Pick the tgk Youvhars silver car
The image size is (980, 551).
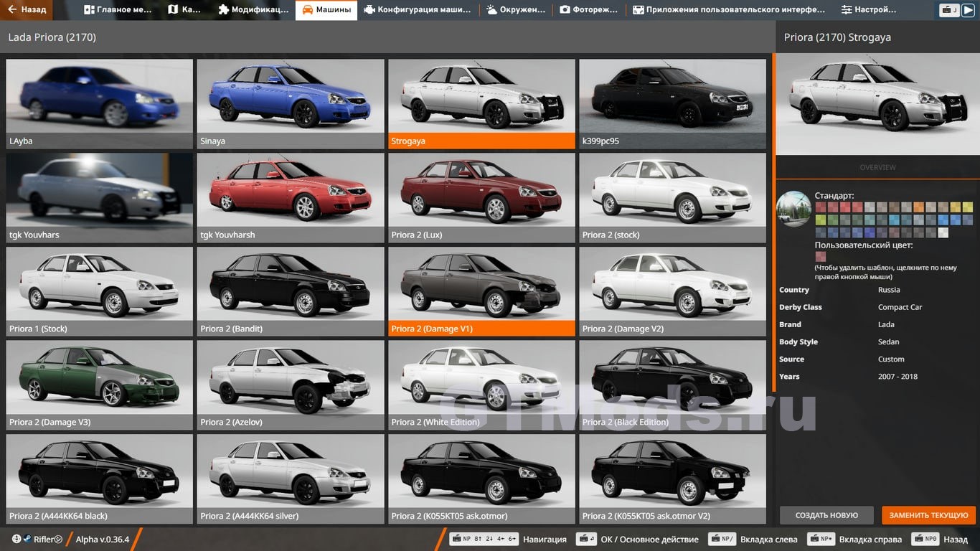click(100, 197)
